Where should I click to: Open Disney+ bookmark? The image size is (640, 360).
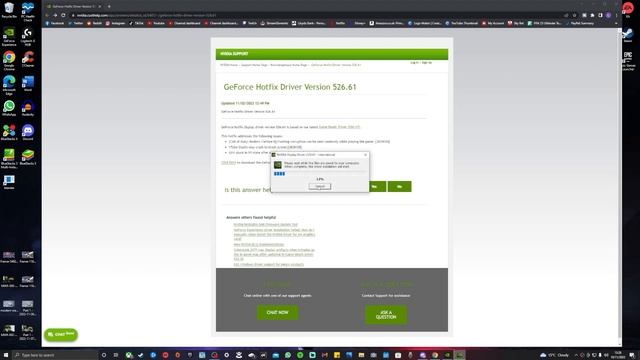click(357, 23)
